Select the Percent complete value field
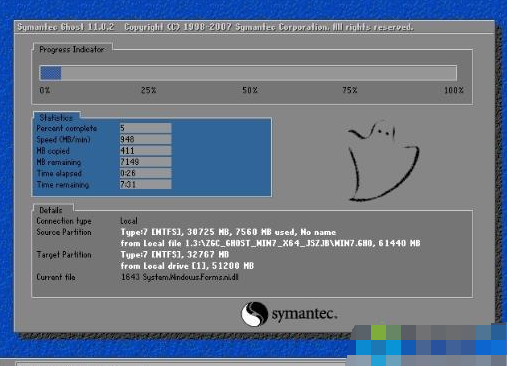507x366 pixels. [x=145, y=128]
